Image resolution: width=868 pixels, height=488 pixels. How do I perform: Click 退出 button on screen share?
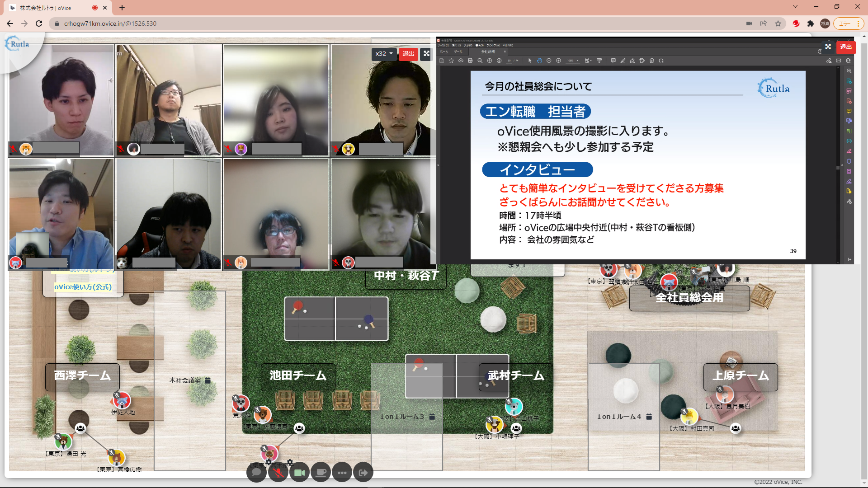coord(846,47)
